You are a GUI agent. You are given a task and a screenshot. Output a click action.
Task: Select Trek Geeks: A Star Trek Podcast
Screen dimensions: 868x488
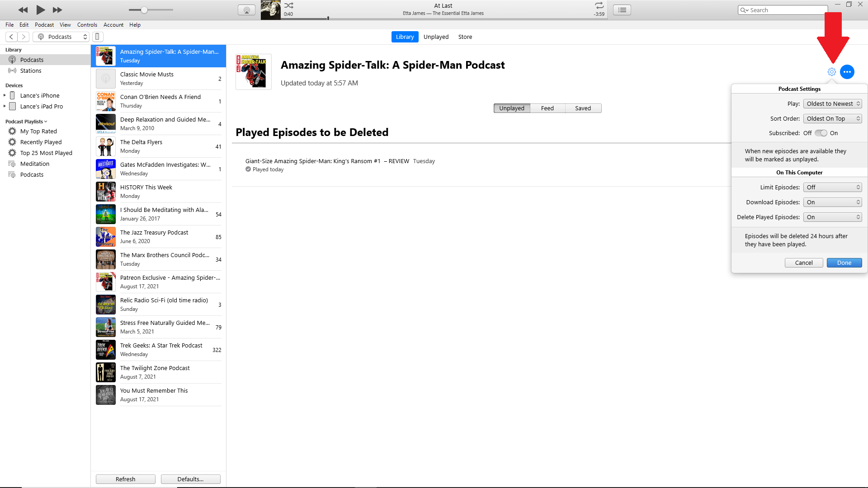pos(158,350)
